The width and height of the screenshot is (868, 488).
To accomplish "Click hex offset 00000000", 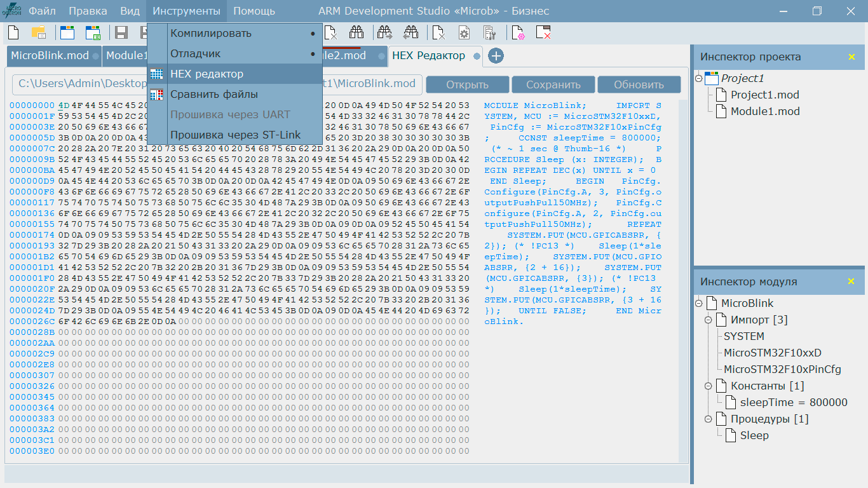I will 32,105.
